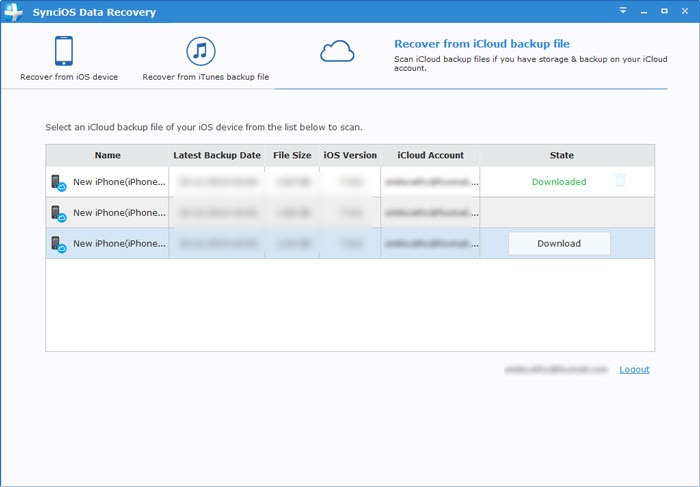Screen dimensions: 700x487
Task: Maximize the SynciOS window
Action: click(664, 11)
